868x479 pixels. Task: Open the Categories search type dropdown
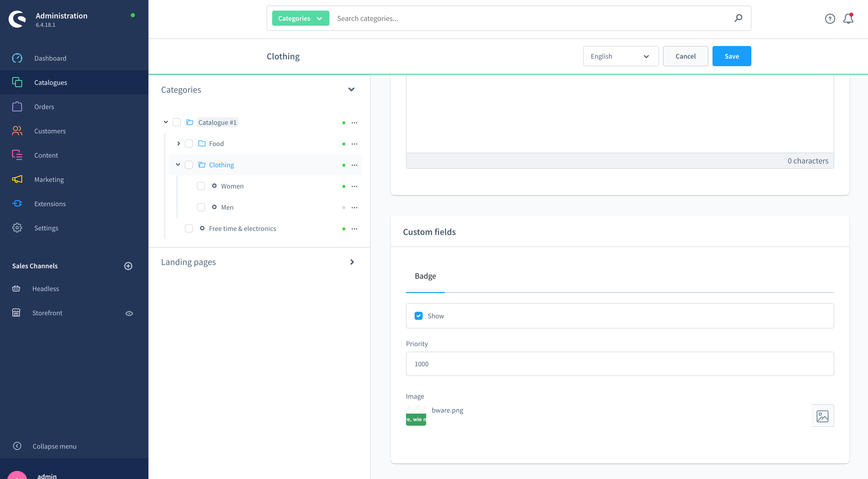pos(300,18)
